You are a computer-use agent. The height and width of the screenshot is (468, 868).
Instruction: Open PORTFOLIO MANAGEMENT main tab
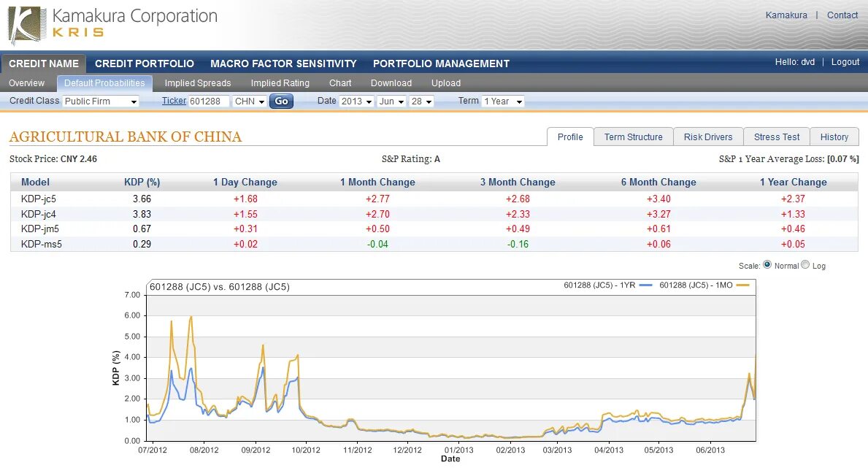441,64
